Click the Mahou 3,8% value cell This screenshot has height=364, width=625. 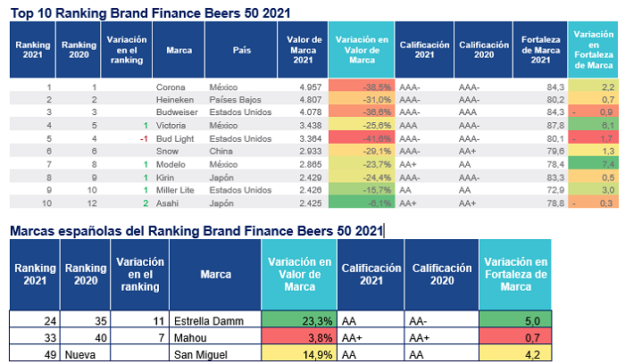pos(299,338)
